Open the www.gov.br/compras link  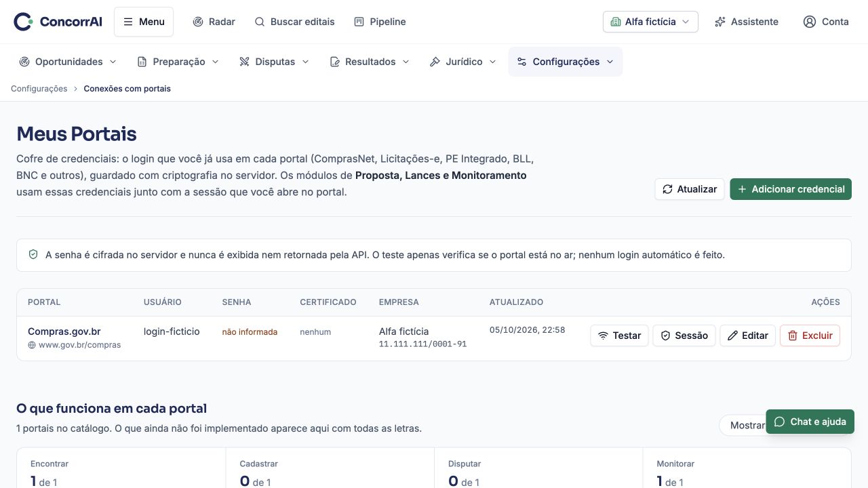(x=79, y=345)
